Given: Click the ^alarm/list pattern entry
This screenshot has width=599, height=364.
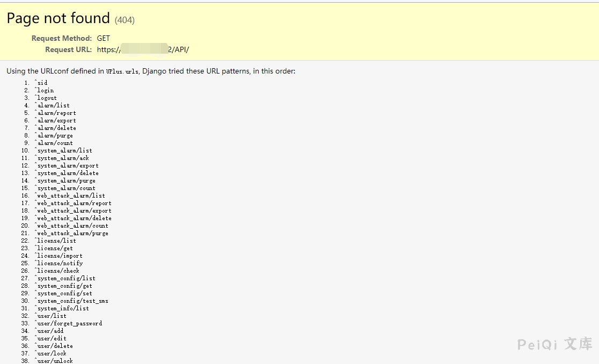Looking at the screenshot, I should tap(53, 105).
